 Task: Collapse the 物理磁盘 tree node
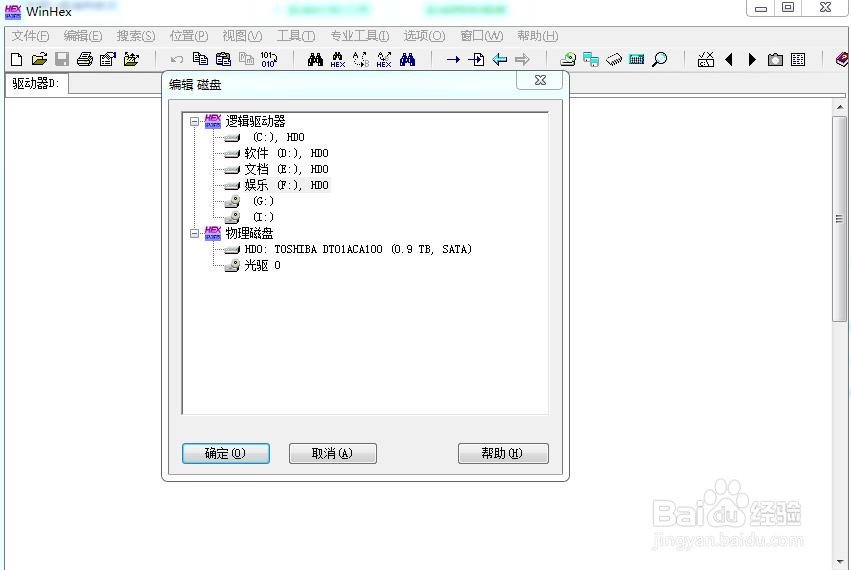point(194,233)
